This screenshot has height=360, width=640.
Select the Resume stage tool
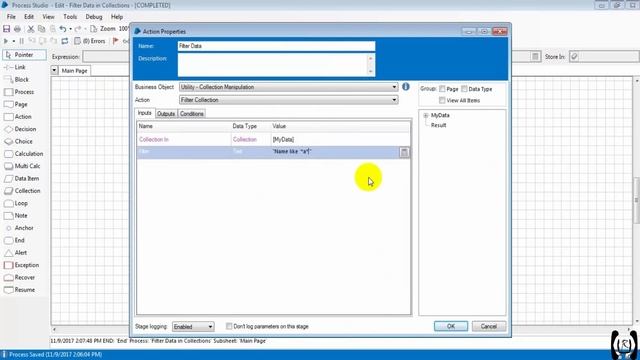click(19, 290)
